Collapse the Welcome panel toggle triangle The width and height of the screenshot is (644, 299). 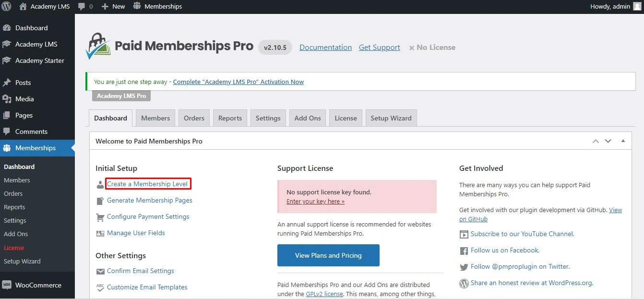623,141
